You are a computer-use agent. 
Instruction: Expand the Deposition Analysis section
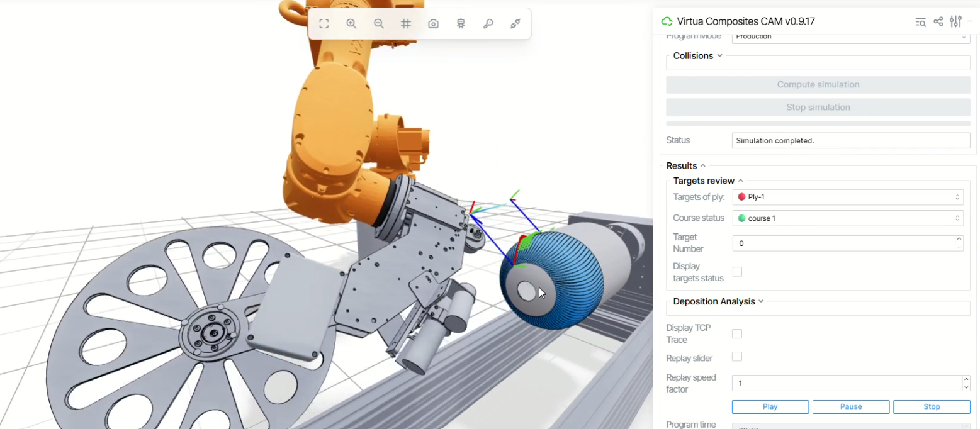[x=718, y=301]
